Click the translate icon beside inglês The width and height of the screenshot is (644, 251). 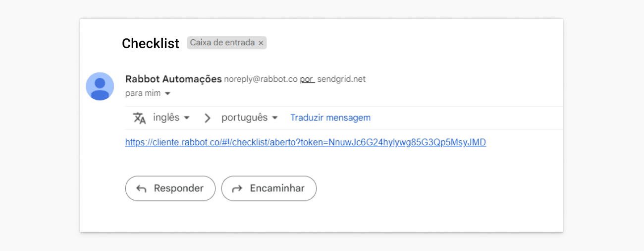pyautogui.click(x=140, y=118)
